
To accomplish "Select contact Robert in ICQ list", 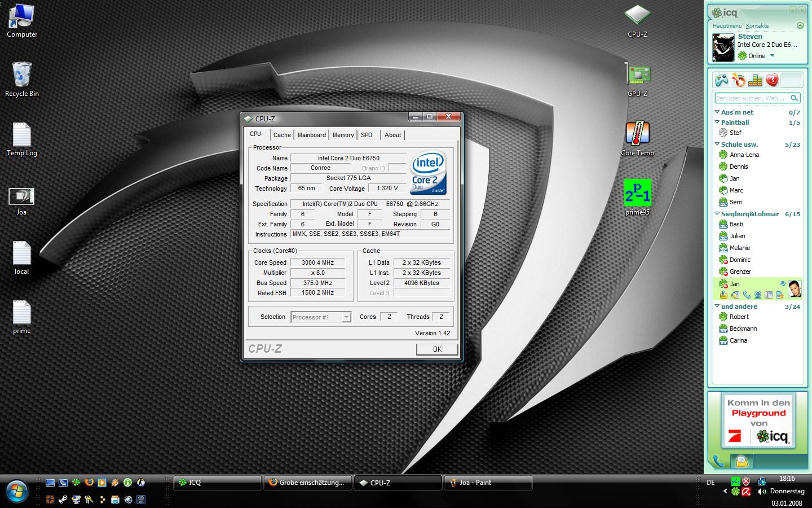I will coord(739,317).
